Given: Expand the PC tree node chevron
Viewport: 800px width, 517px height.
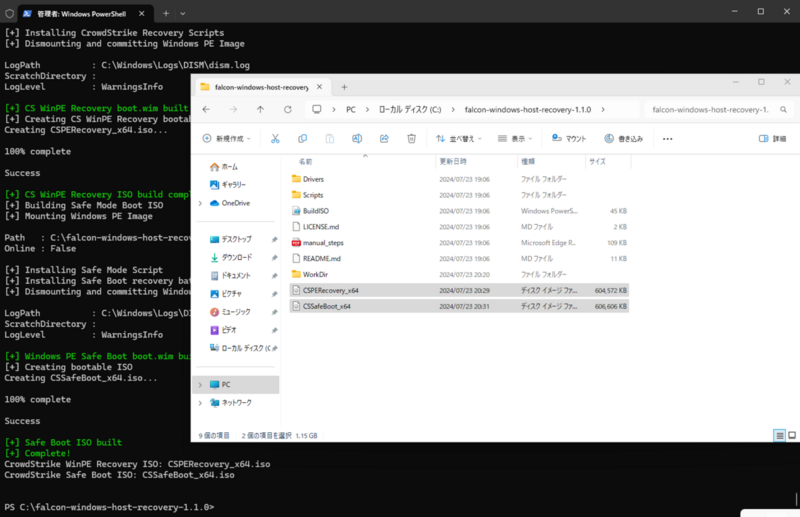Looking at the screenshot, I should pyautogui.click(x=200, y=384).
